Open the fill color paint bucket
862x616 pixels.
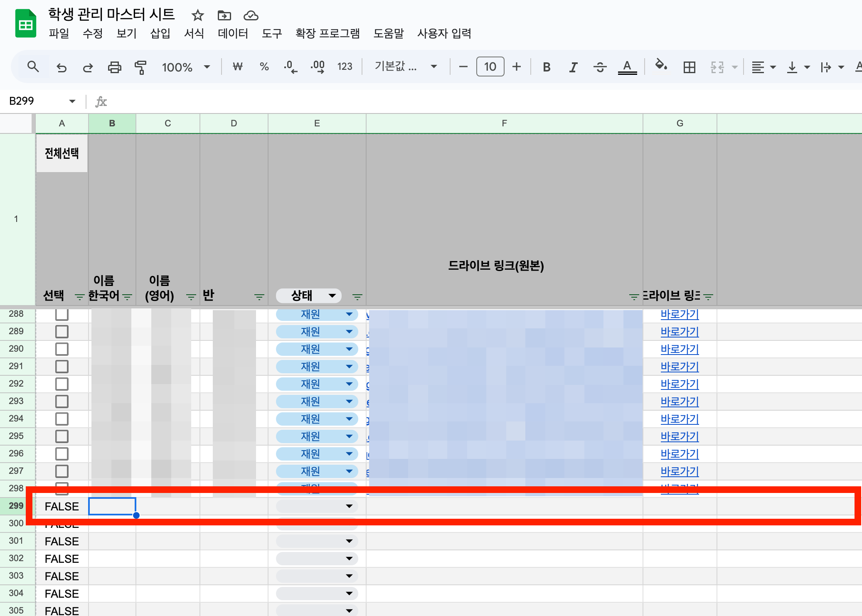coord(661,65)
